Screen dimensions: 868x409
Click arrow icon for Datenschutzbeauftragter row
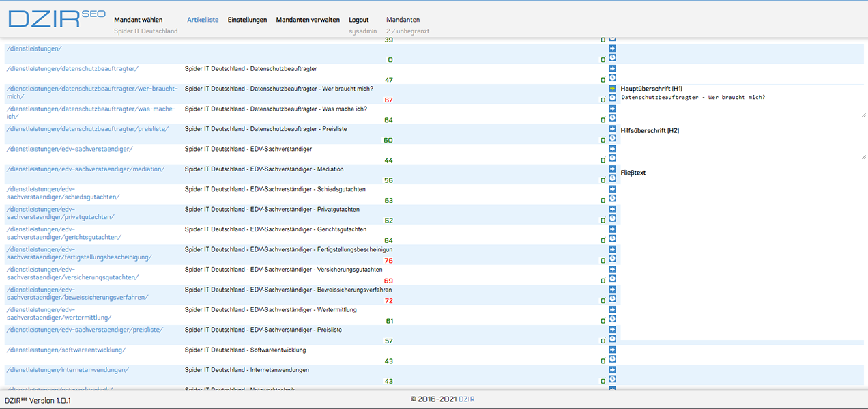pos(612,68)
